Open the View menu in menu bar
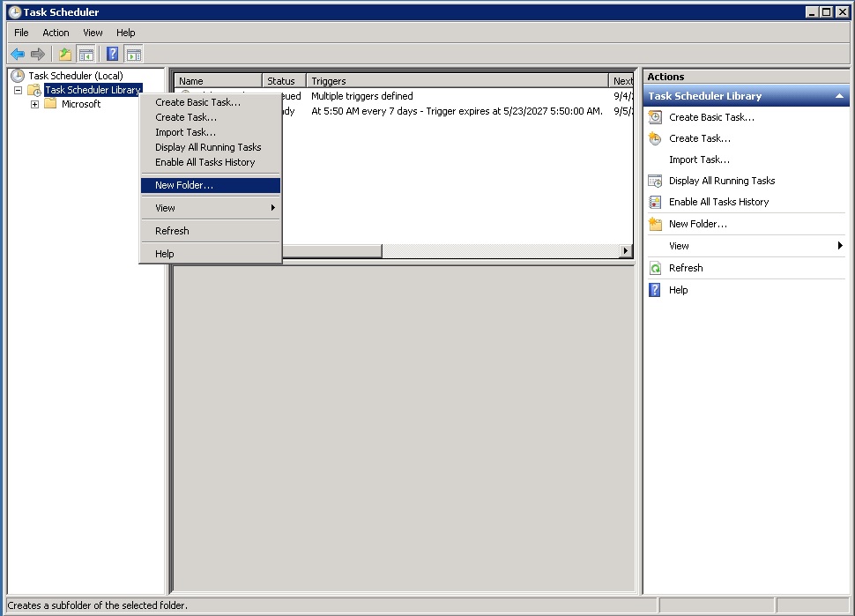The width and height of the screenshot is (855, 616). point(93,33)
